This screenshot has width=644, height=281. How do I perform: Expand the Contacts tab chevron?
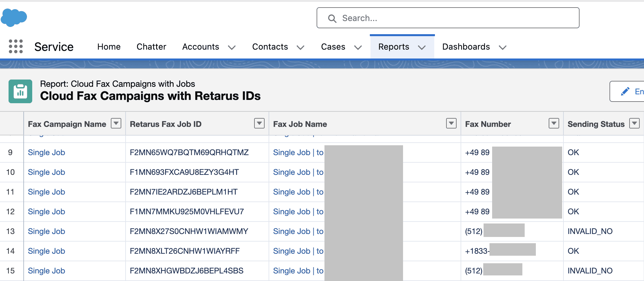tap(300, 48)
